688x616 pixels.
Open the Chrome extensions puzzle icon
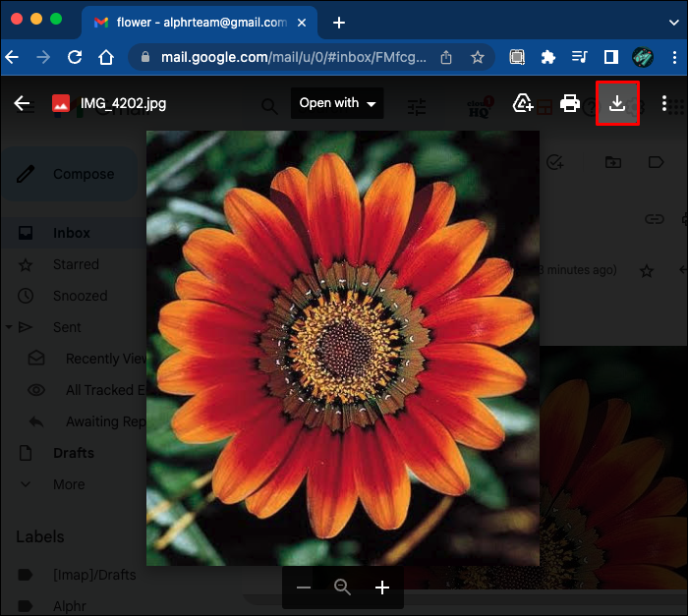point(548,57)
